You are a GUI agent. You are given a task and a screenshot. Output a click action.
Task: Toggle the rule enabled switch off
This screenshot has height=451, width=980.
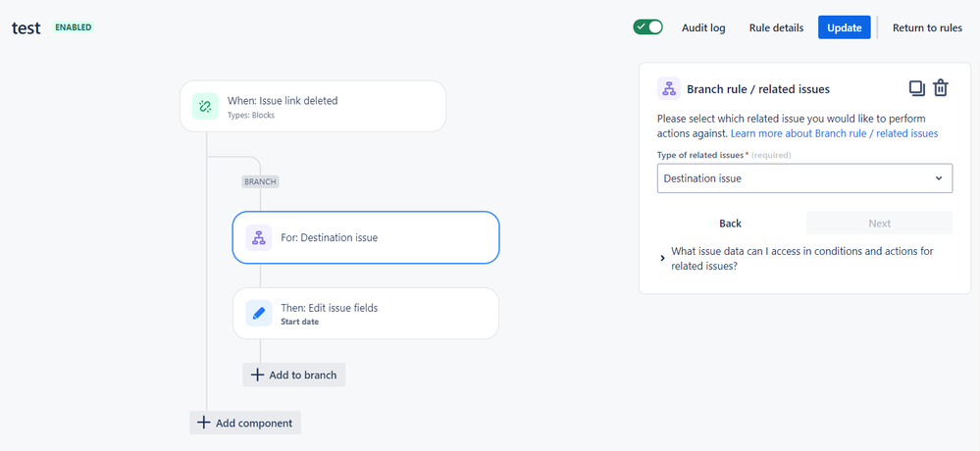648,27
